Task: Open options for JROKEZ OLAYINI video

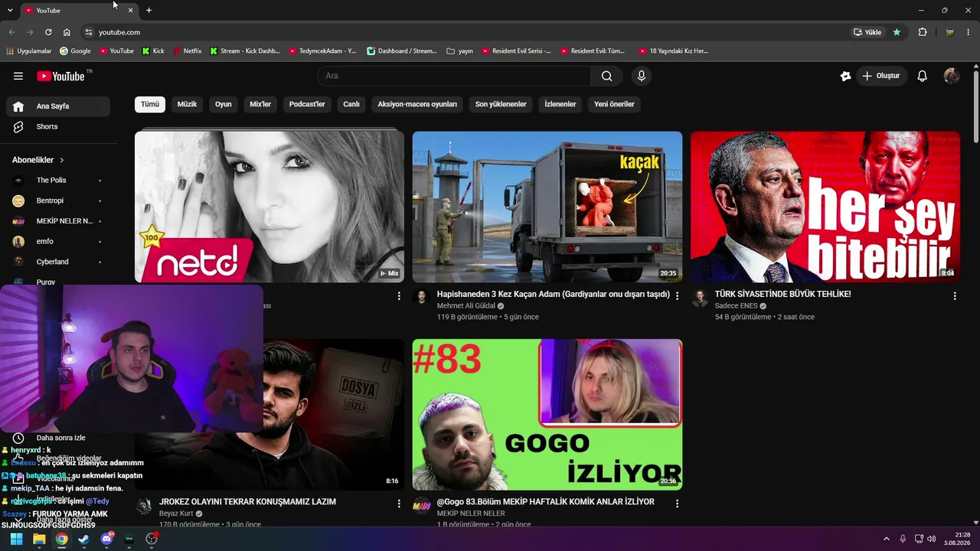Action: (399, 504)
